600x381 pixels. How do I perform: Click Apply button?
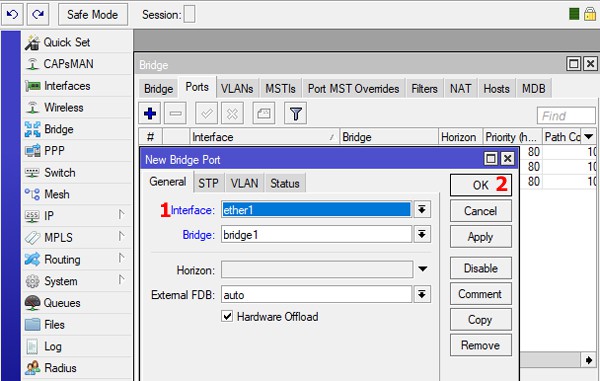481,237
